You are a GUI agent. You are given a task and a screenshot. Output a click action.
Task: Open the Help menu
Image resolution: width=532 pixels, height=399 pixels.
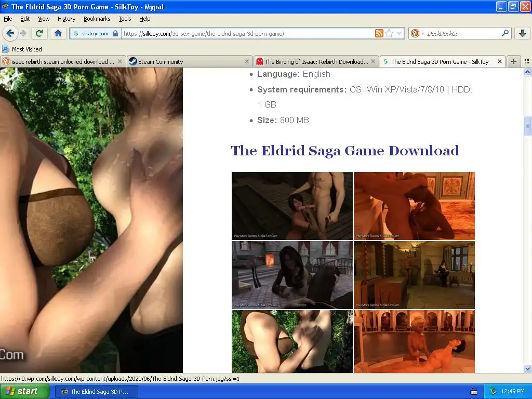pyautogui.click(x=145, y=19)
